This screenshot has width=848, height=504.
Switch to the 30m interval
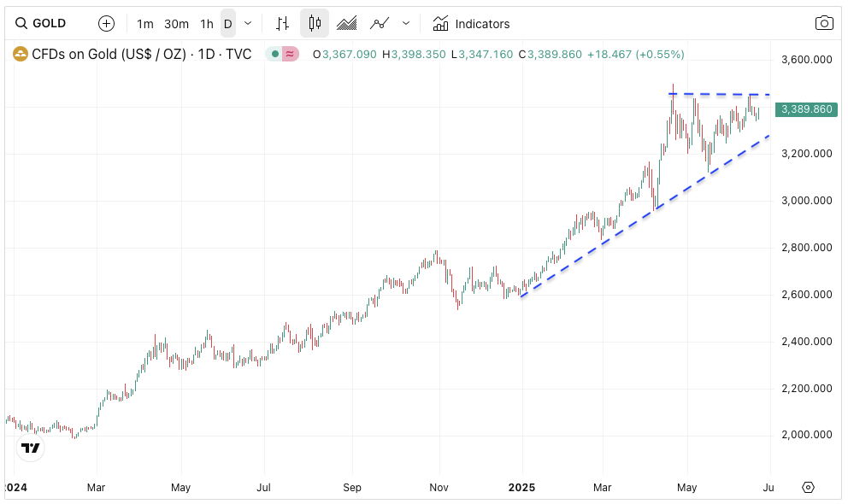176,24
